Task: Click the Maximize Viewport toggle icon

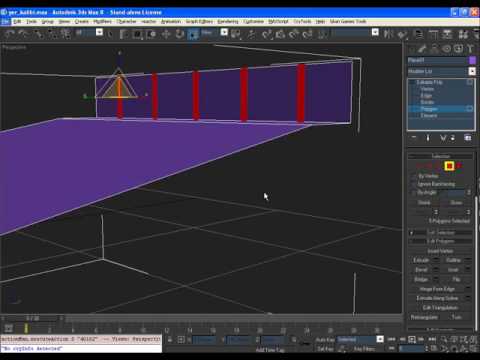Action: click(474, 349)
